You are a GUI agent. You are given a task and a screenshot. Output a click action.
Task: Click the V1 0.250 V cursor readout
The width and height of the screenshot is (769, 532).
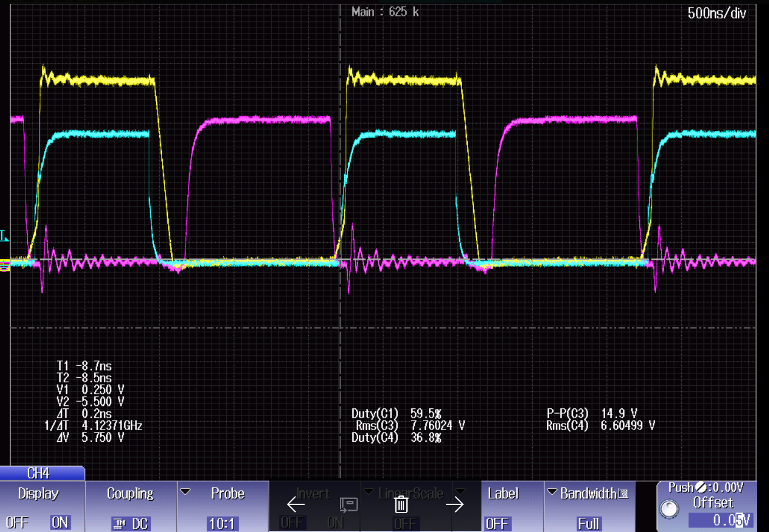pyautogui.click(x=91, y=389)
